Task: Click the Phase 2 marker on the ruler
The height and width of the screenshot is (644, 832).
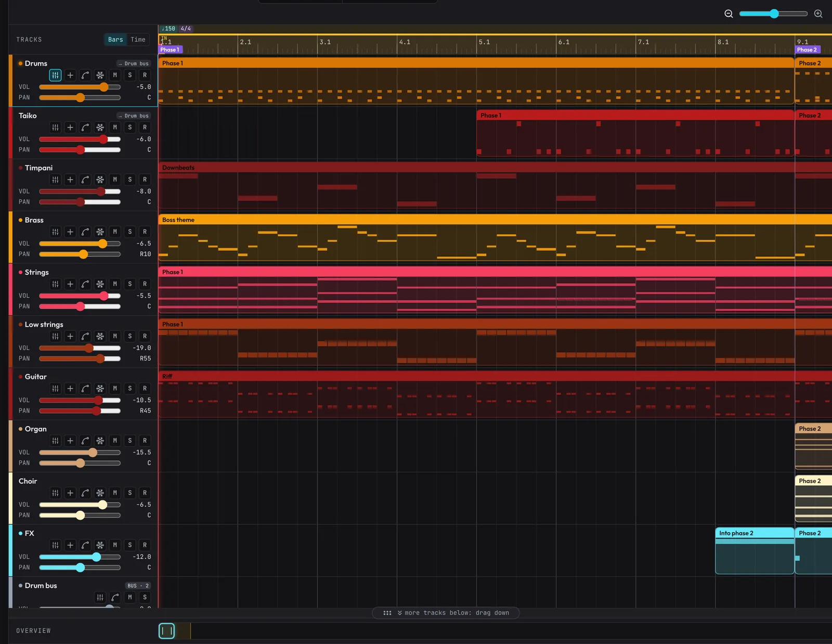Action: [808, 50]
